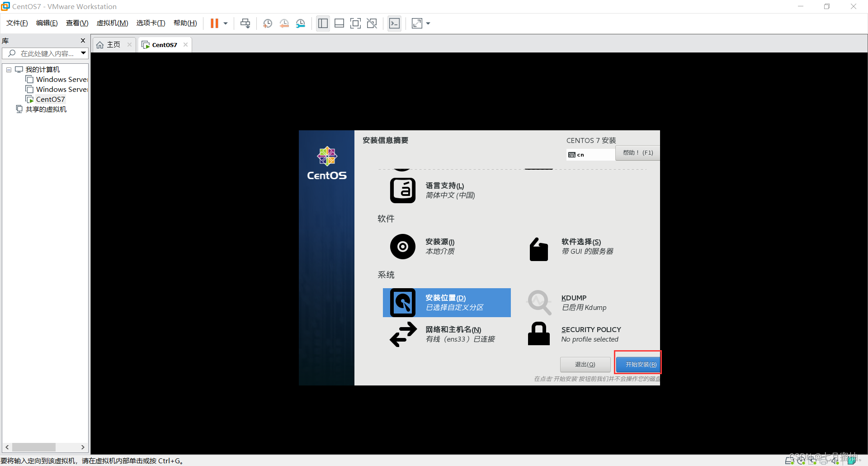Open KDUMP settings magnifier icon
This screenshot has width=868, height=466.
point(539,302)
